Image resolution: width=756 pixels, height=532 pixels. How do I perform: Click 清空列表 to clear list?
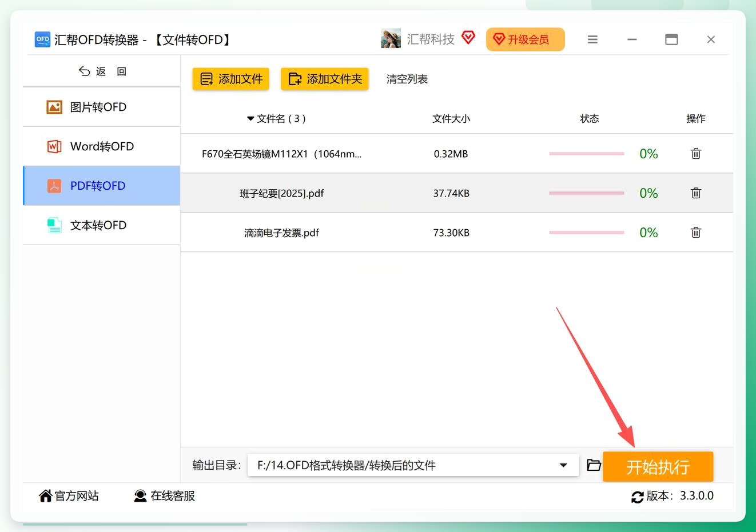(x=407, y=79)
